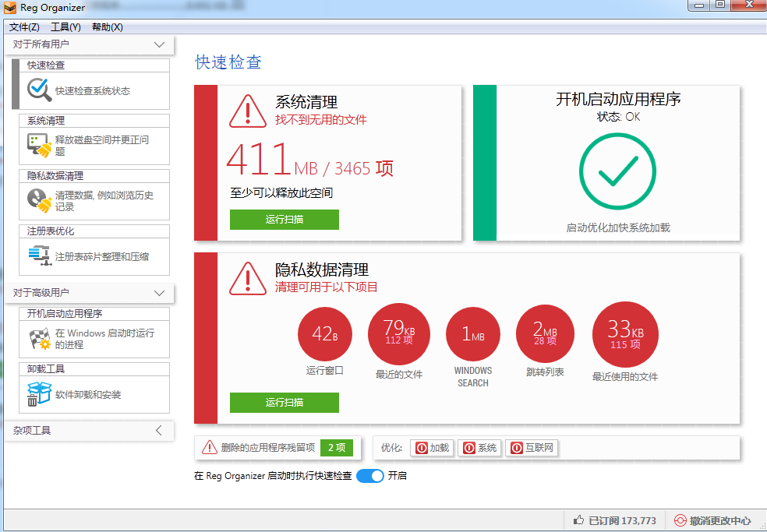Click 已订阅 173,773 status entry
The height and width of the screenshot is (532, 767).
point(615,520)
